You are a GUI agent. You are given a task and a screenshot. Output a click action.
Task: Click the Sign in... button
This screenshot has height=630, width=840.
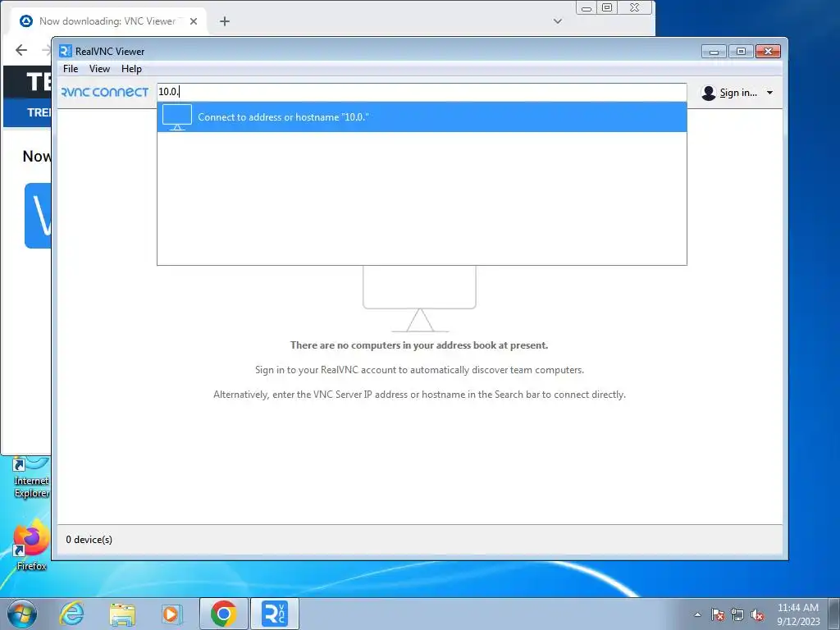[x=738, y=93]
